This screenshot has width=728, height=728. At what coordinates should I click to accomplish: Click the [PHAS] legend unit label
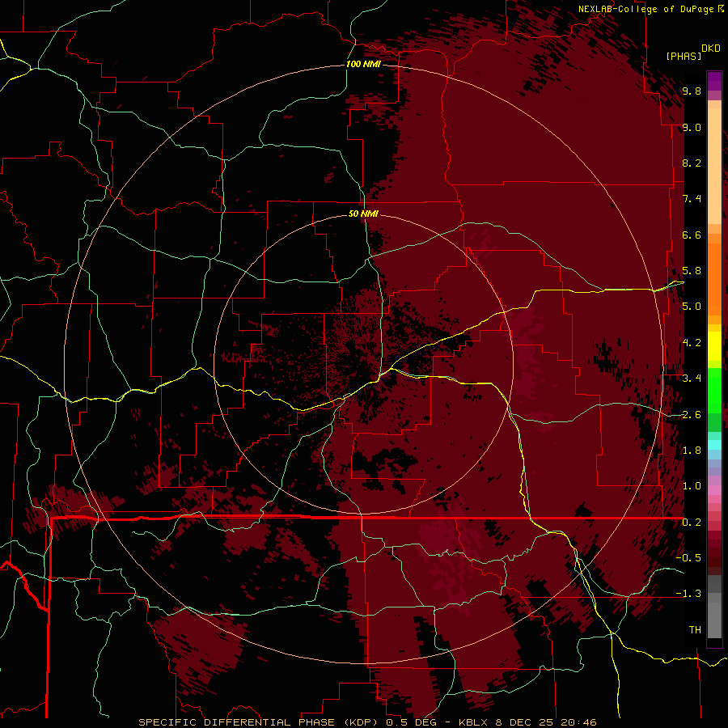click(x=683, y=56)
